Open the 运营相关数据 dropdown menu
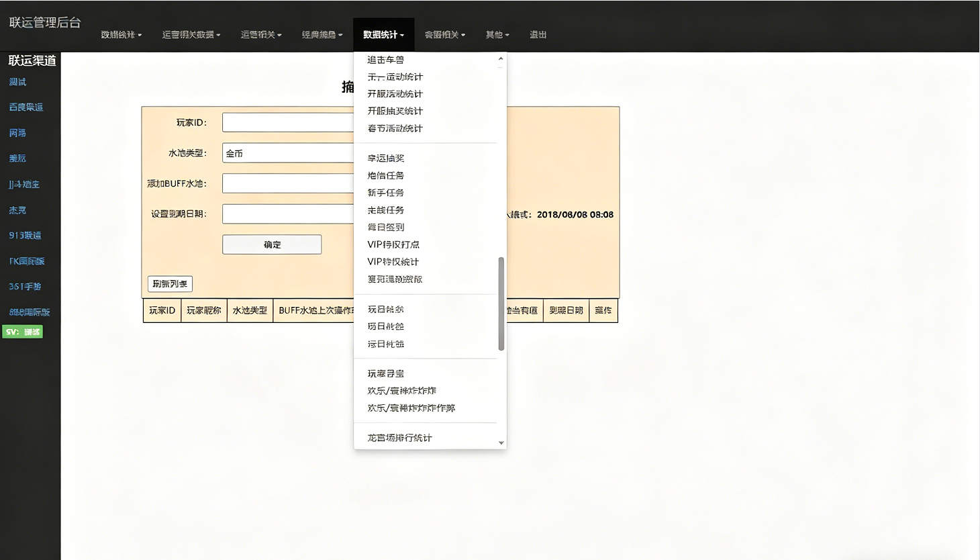 point(191,34)
